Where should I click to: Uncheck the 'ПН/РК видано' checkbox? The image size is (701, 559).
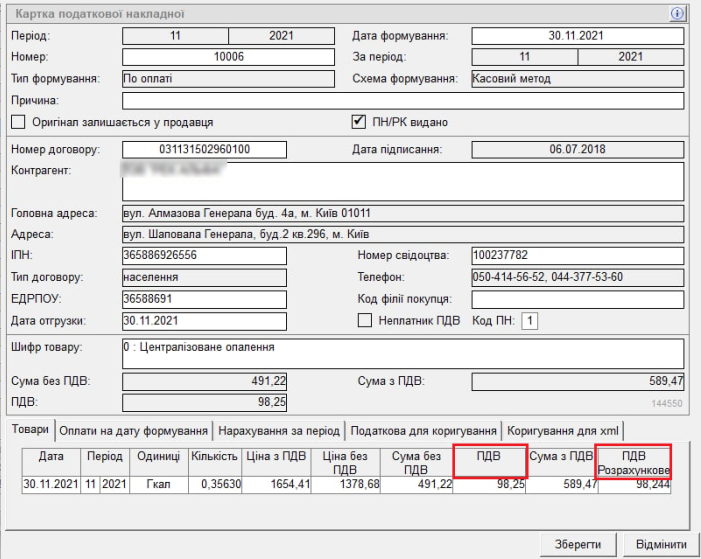359,122
